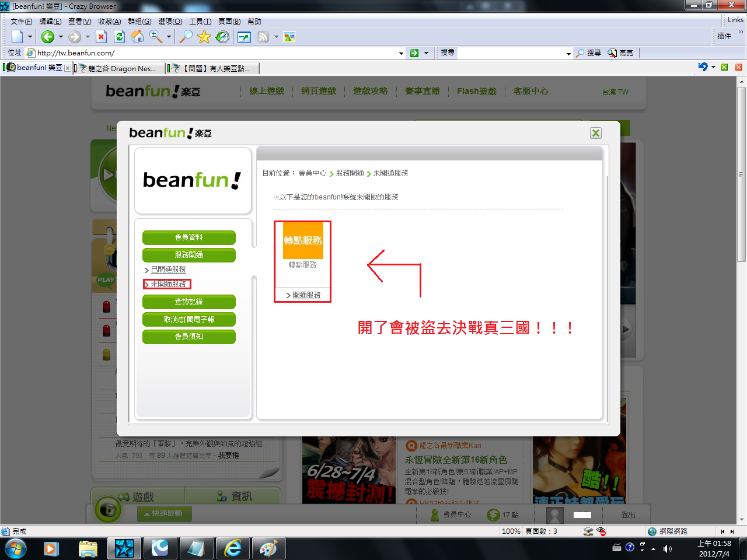Viewport: 747px width, 560px height.
Task: Click the orange 轉點服務 service tile
Action: click(x=303, y=240)
